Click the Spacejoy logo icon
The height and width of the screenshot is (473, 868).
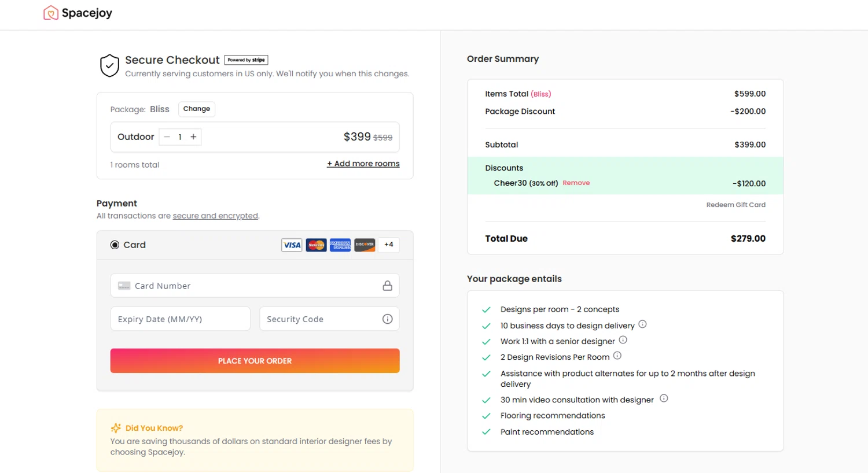point(51,13)
